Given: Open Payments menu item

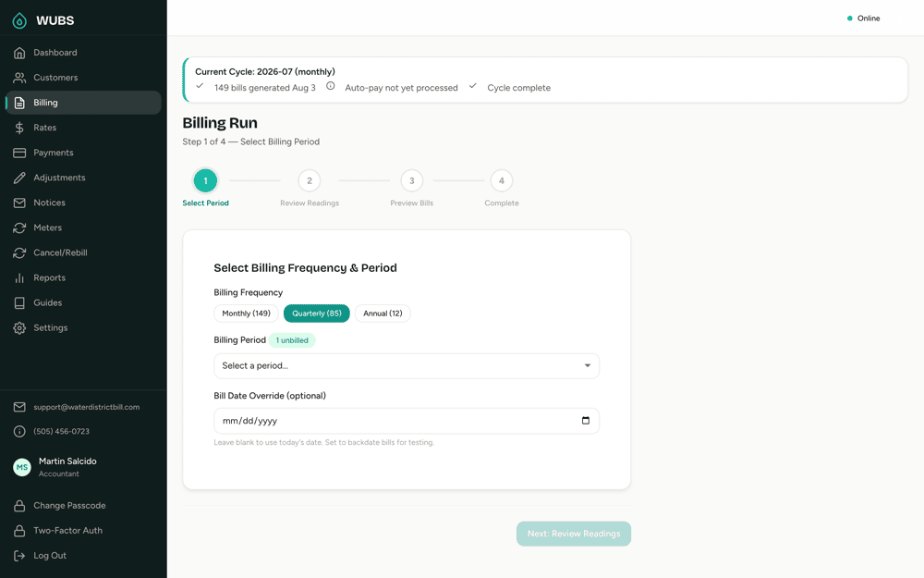Looking at the screenshot, I should (83, 153).
